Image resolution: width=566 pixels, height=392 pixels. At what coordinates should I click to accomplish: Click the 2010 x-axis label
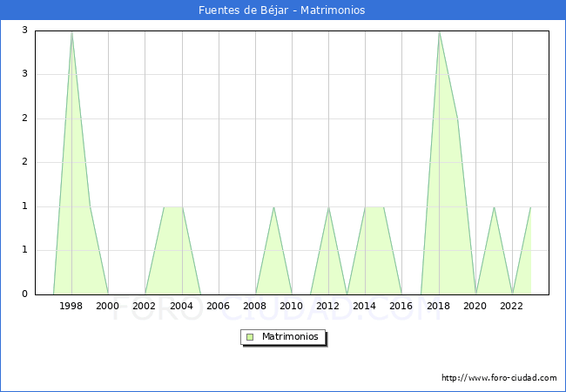pos(292,306)
